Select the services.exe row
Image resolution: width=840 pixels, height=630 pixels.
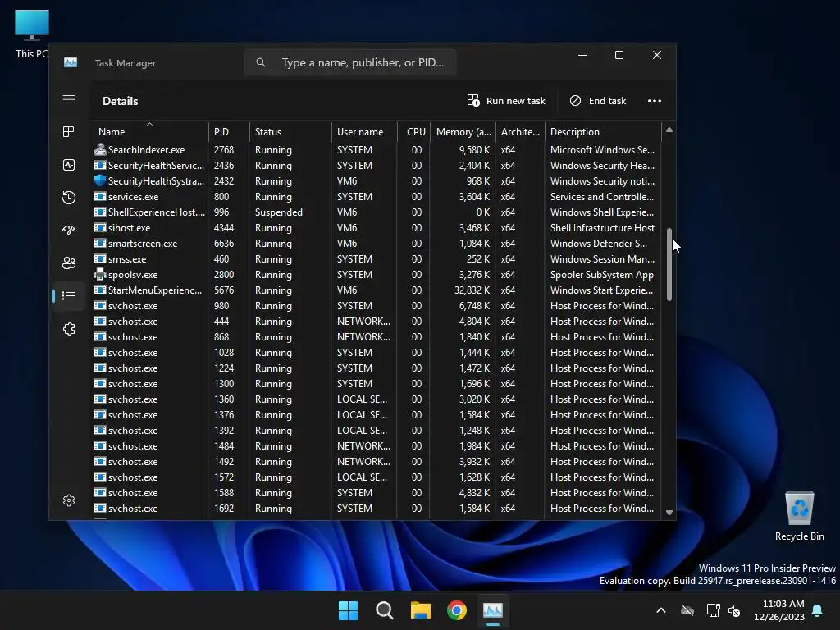click(377, 197)
